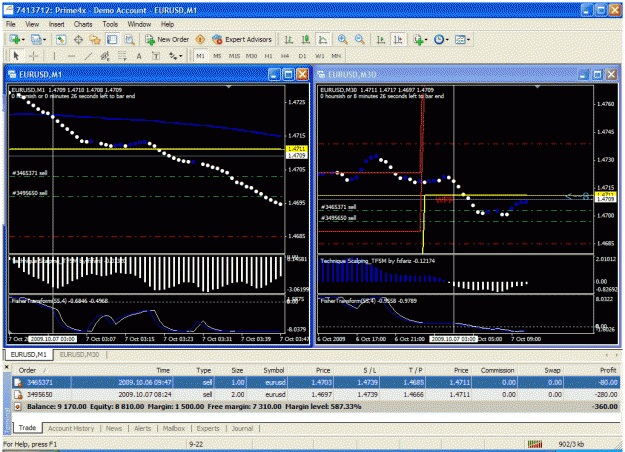Viewport: 625px width, 452px height.
Task: Open the Arrows objects dropdown
Action: (175, 56)
